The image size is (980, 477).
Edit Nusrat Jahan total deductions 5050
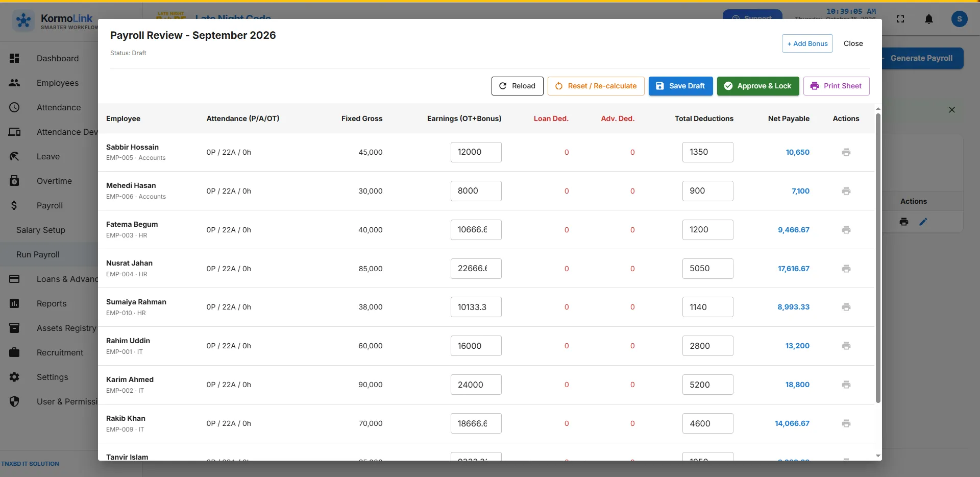click(707, 269)
